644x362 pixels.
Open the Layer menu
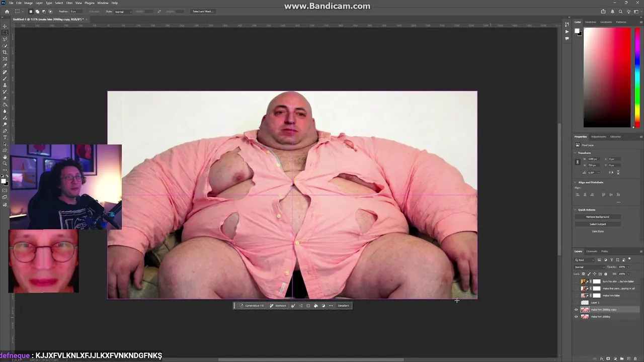[39, 3]
